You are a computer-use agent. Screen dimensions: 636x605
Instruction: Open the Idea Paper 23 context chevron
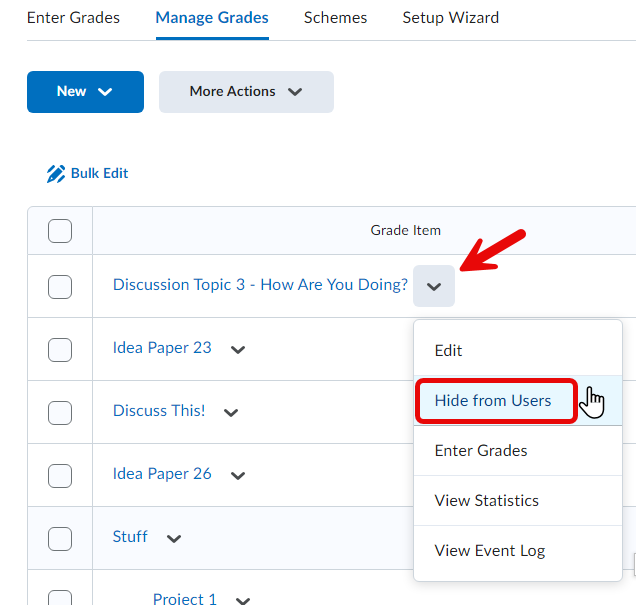pyautogui.click(x=238, y=350)
